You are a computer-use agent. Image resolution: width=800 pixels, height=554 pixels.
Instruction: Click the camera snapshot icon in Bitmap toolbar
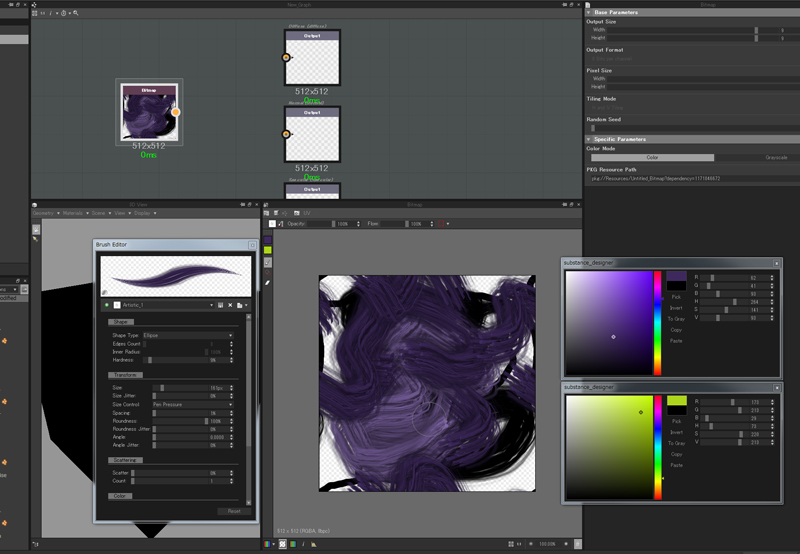pos(296,213)
